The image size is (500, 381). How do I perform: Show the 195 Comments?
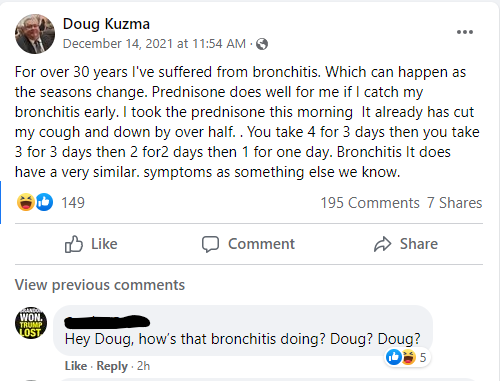370,203
